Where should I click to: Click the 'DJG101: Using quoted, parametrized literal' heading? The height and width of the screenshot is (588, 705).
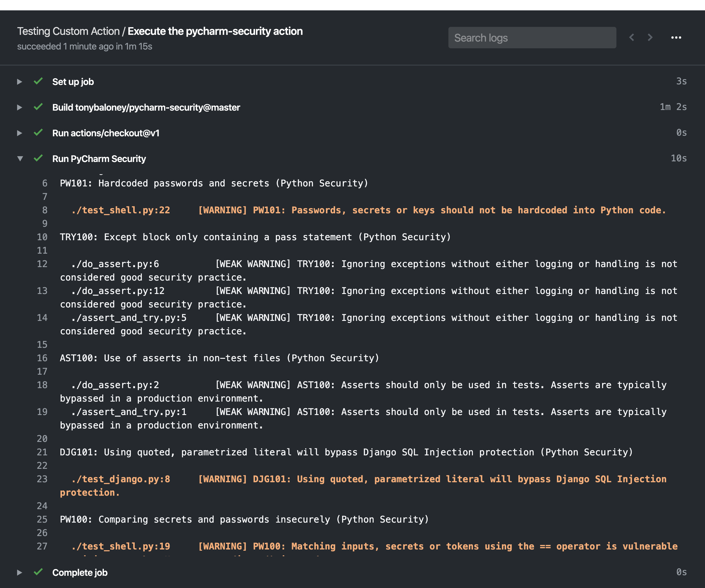click(x=346, y=452)
